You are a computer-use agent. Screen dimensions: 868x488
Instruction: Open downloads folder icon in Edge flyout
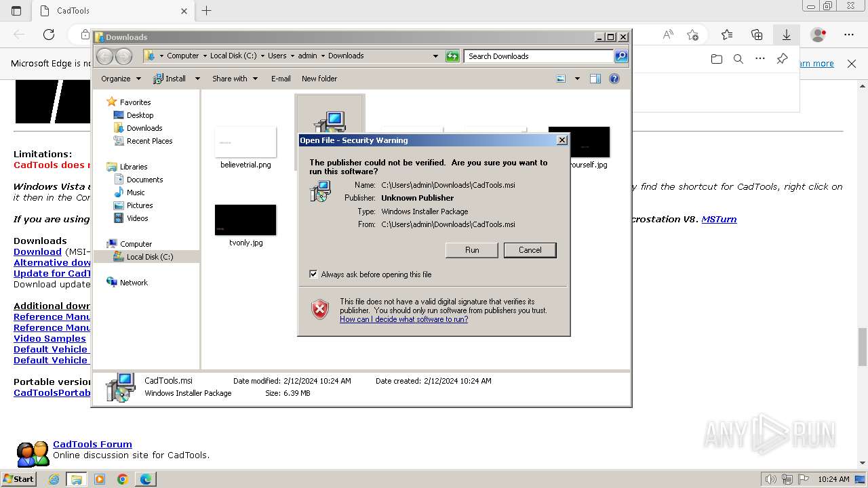717,59
